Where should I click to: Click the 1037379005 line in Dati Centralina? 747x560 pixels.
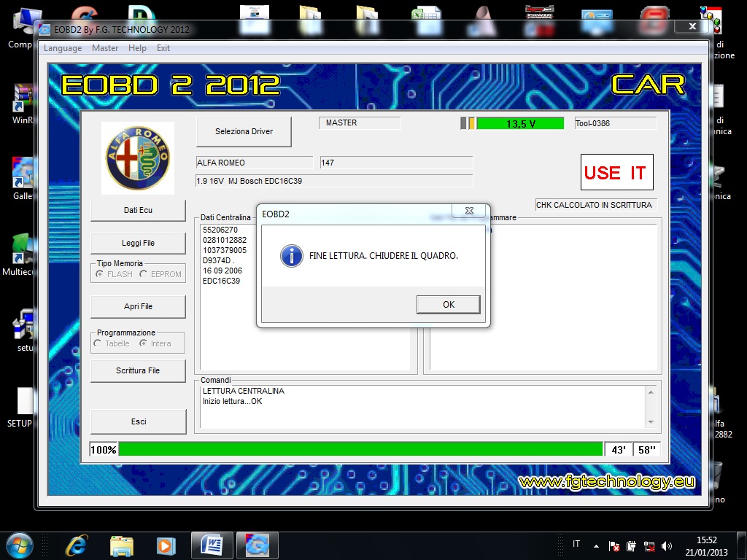tap(225, 251)
